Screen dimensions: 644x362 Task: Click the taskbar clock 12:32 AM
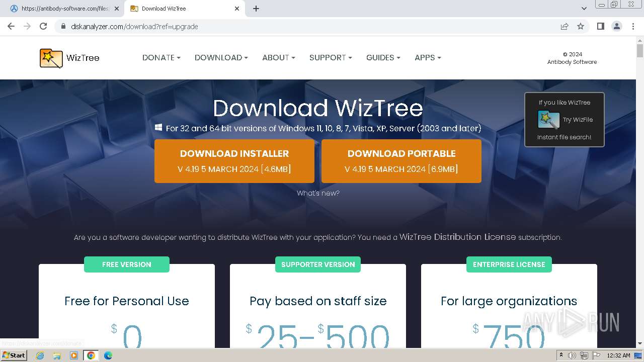point(618,355)
